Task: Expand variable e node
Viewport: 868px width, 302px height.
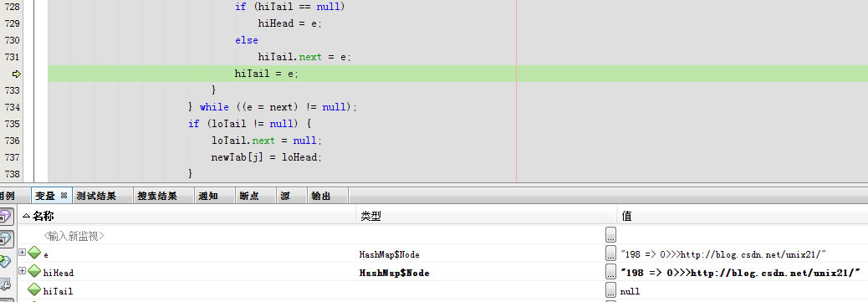Action: 22,252
